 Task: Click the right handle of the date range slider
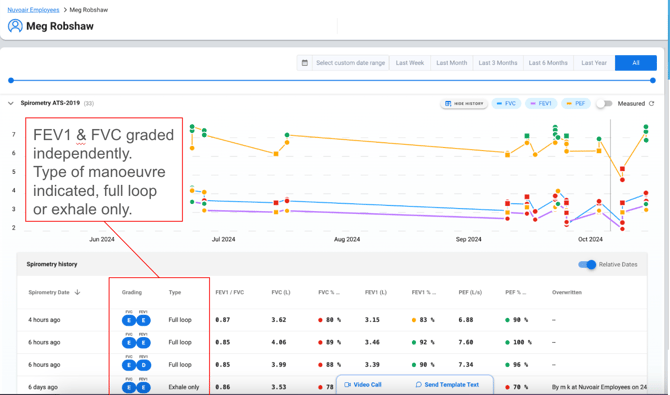[652, 80]
